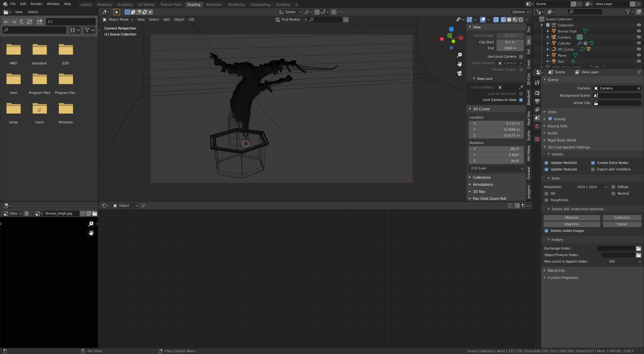Disable Lock Camera to View checkbox

click(521, 100)
